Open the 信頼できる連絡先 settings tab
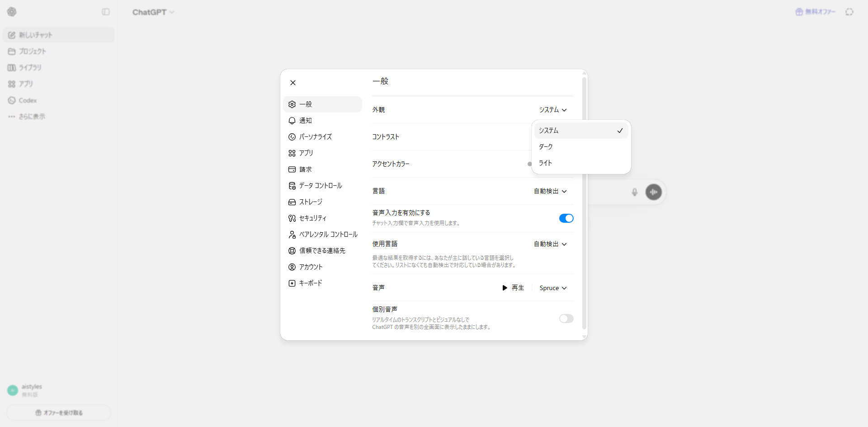The width and height of the screenshot is (868, 427). [x=322, y=251]
